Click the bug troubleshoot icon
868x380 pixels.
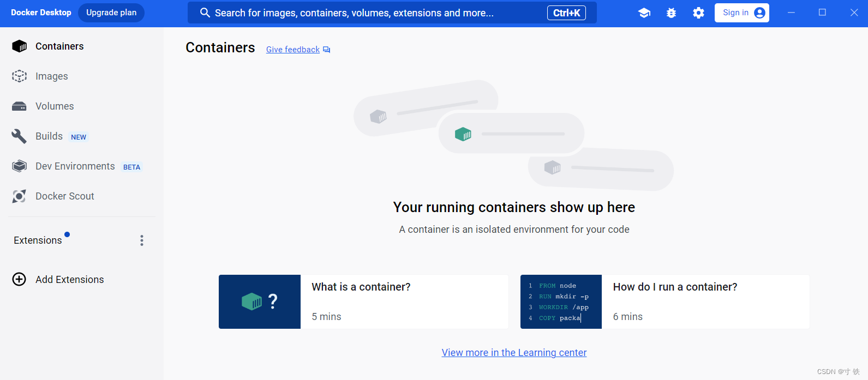[671, 13]
